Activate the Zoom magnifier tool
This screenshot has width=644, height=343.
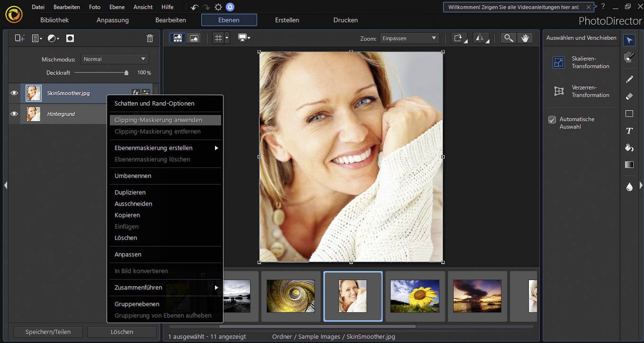pos(508,37)
